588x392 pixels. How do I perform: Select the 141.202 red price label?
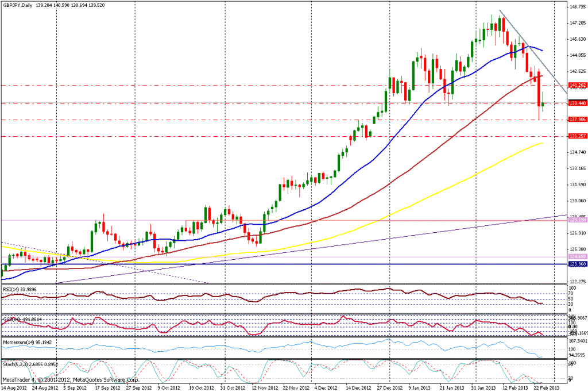[x=577, y=85]
